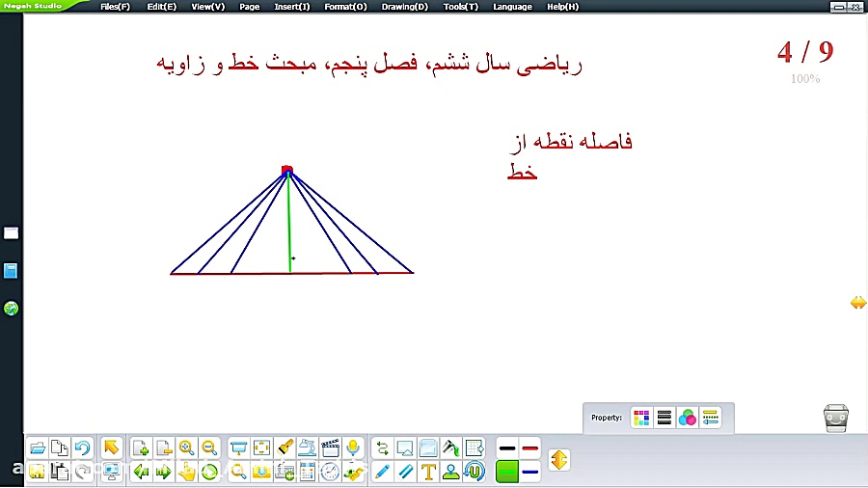Click the paint bucket fill icon
Screen dimensions: 868x488
click(x=451, y=447)
